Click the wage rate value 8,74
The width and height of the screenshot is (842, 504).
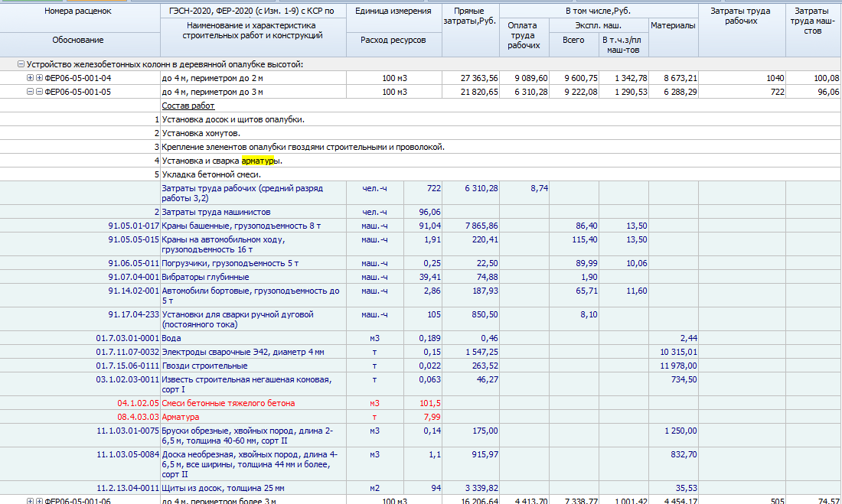(539, 188)
